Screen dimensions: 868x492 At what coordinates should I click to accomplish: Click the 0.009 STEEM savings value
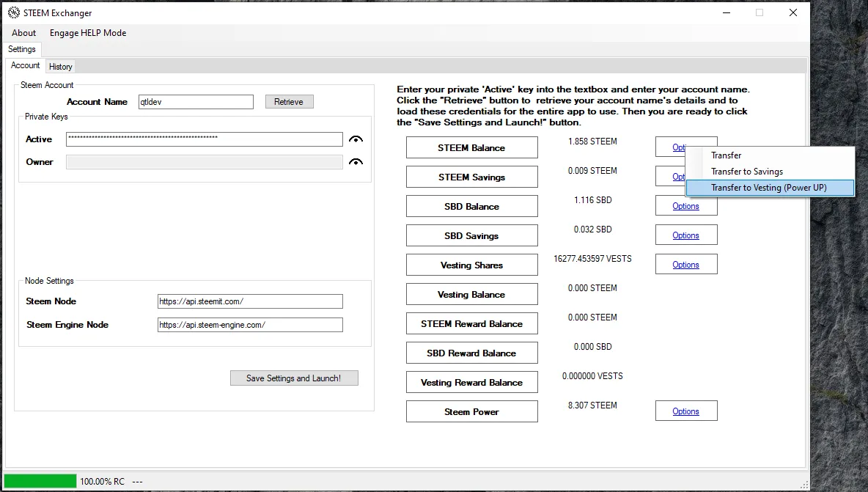coord(592,171)
